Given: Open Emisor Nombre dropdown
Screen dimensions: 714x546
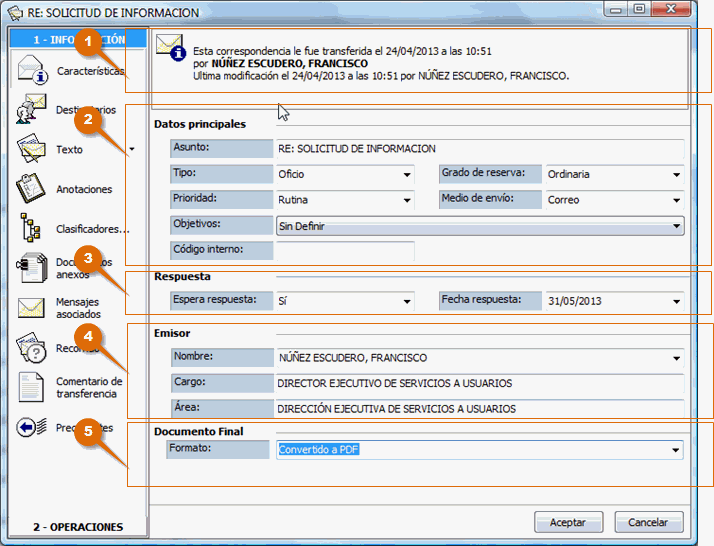Looking at the screenshot, I should click(677, 358).
